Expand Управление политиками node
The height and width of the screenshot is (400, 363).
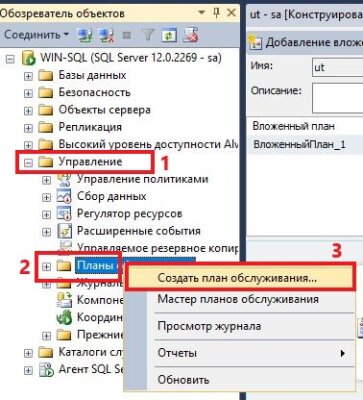(47, 180)
